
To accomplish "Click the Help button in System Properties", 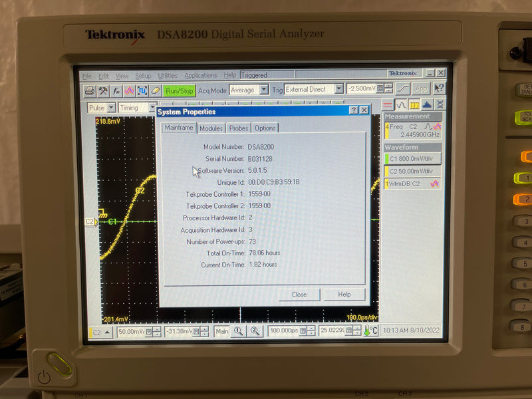I will click(x=344, y=294).
